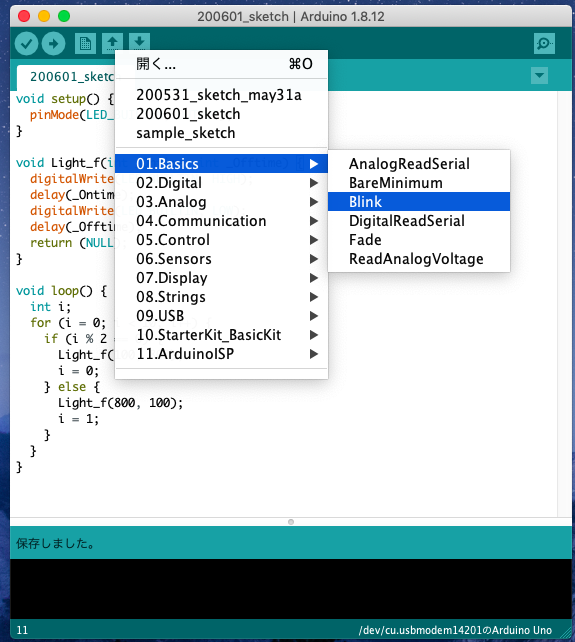The image size is (575, 642).
Task: Expand the 10.StarterKit_BasicKit submenu
Action: click(x=221, y=335)
